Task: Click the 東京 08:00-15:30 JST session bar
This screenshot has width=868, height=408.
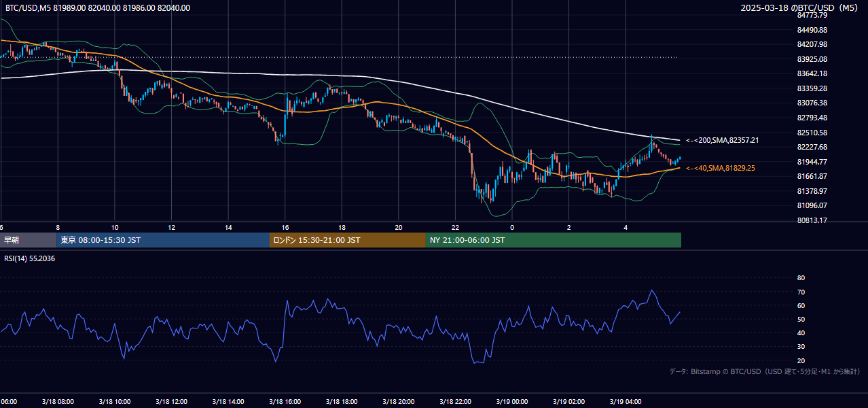Action: tap(163, 240)
